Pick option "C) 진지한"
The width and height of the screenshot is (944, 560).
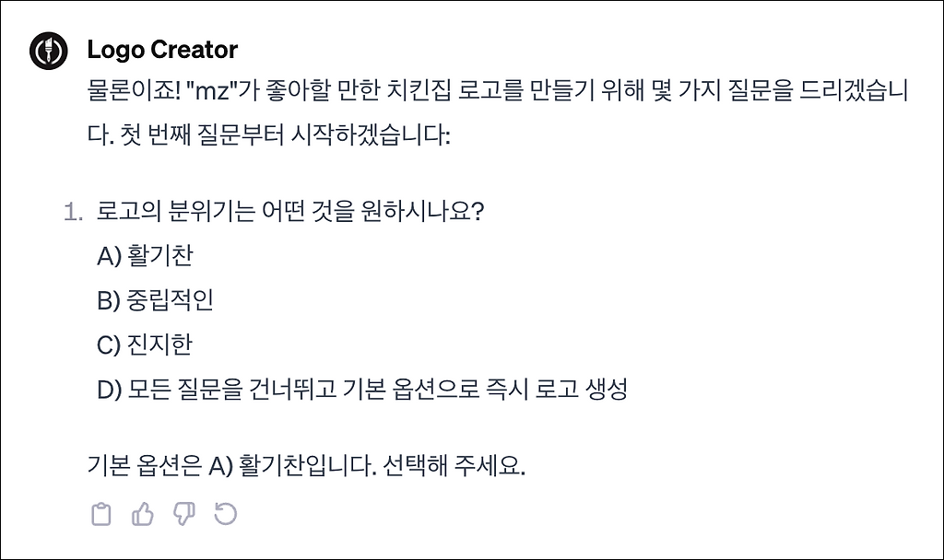[145, 344]
